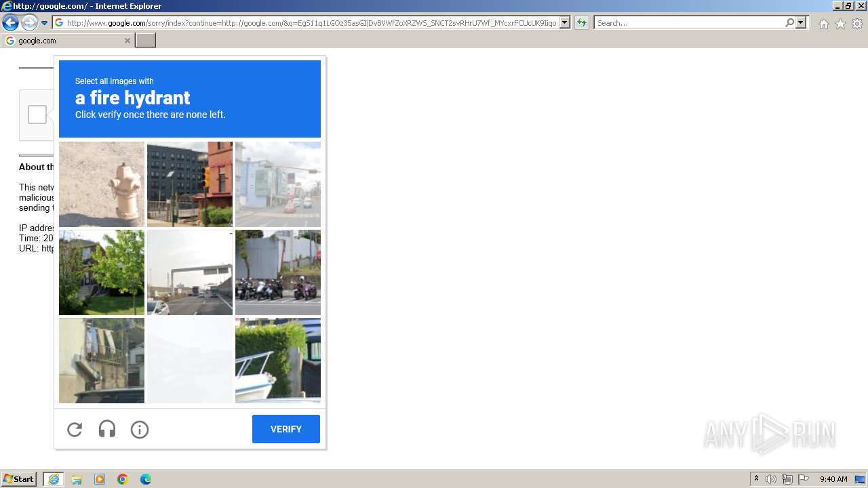Click the reload challenge icon

click(x=75, y=429)
